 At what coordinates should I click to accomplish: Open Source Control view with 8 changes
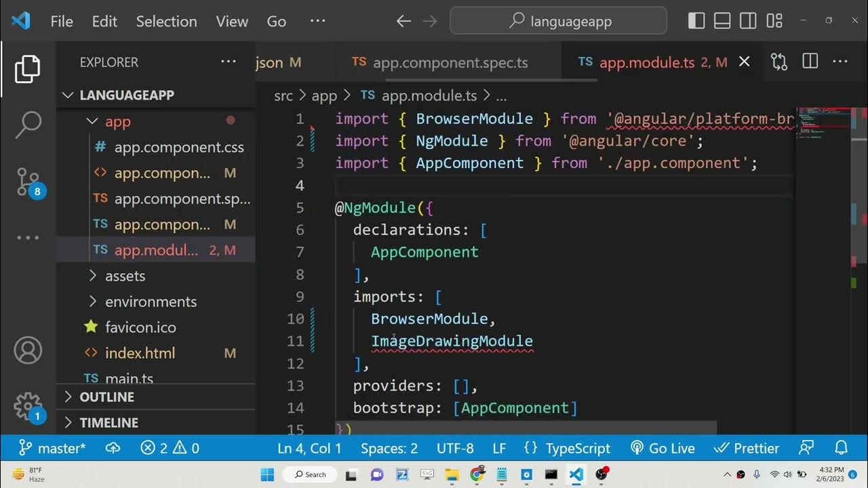[x=28, y=182]
